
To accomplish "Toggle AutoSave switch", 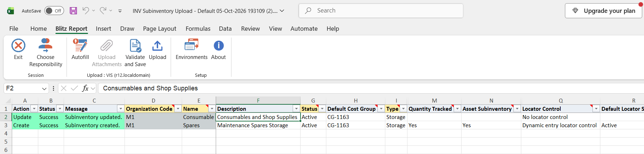I will point(54,11).
